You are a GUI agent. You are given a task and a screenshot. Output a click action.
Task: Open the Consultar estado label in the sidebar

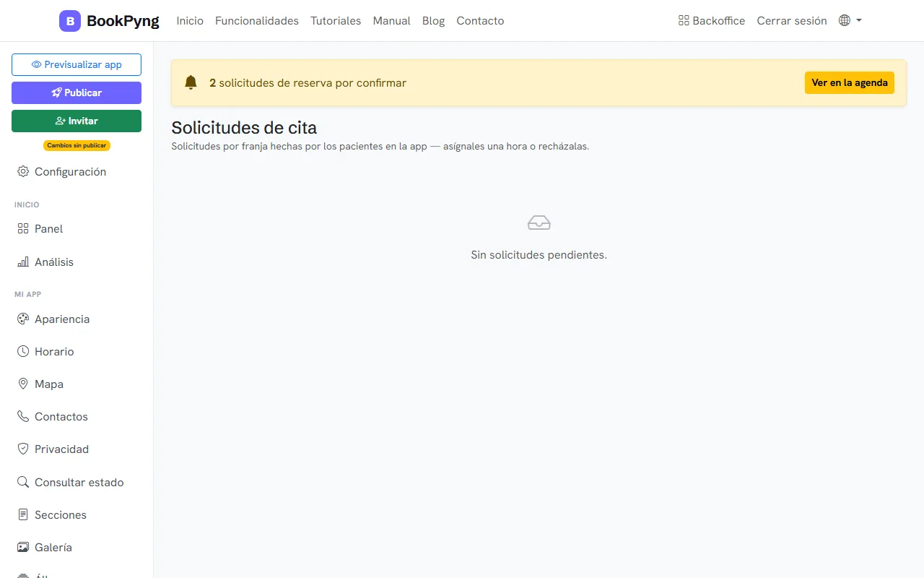pyautogui.click(x=79, y=482)
